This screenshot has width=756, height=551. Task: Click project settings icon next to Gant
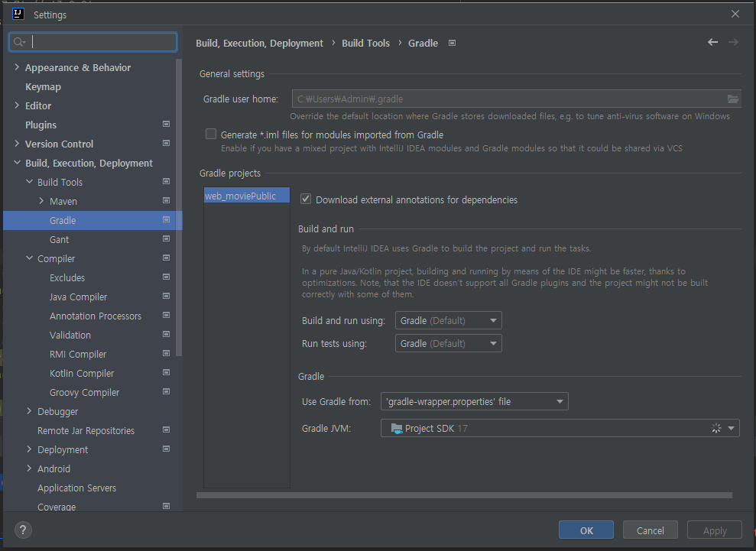click(167, 238)
